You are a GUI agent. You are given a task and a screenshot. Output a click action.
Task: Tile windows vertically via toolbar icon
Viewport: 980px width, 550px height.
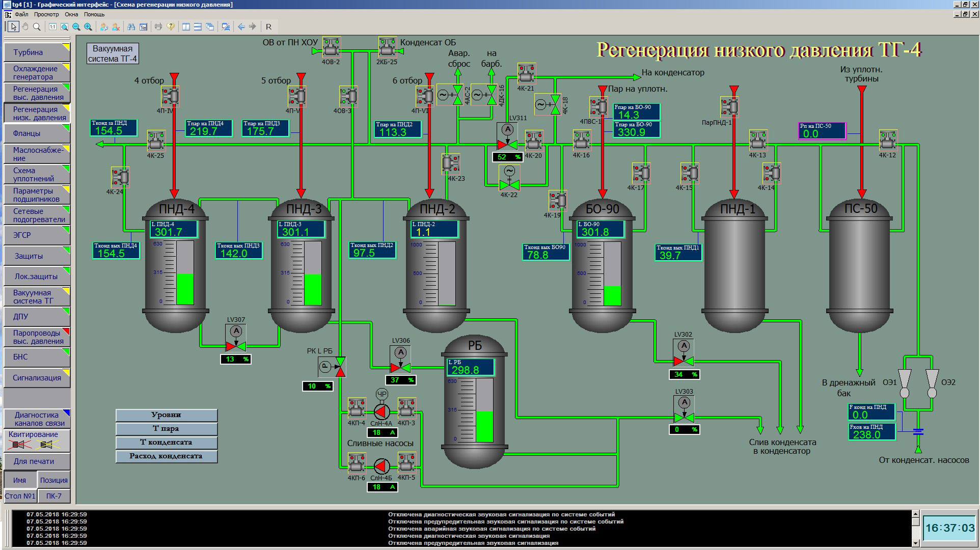(x=186, y=27)
